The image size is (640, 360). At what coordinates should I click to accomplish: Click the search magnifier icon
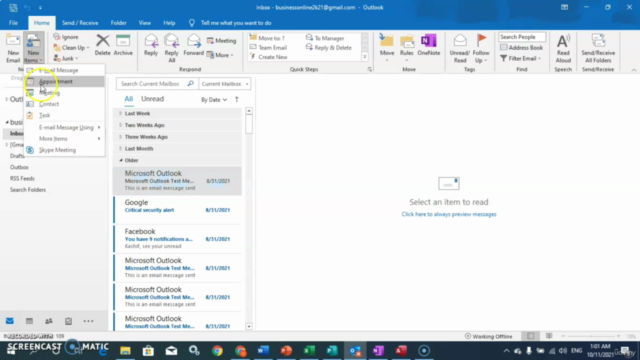point(190,84)
